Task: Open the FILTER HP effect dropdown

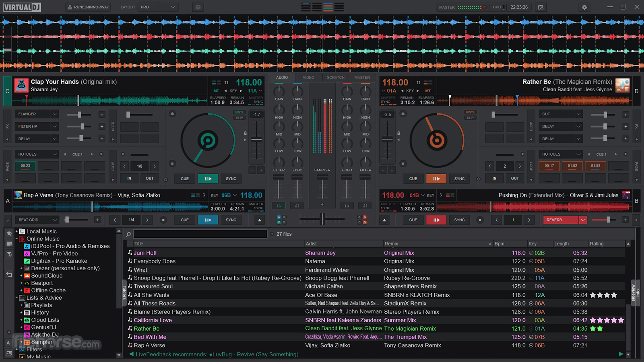Action: (x=37, y=126)
